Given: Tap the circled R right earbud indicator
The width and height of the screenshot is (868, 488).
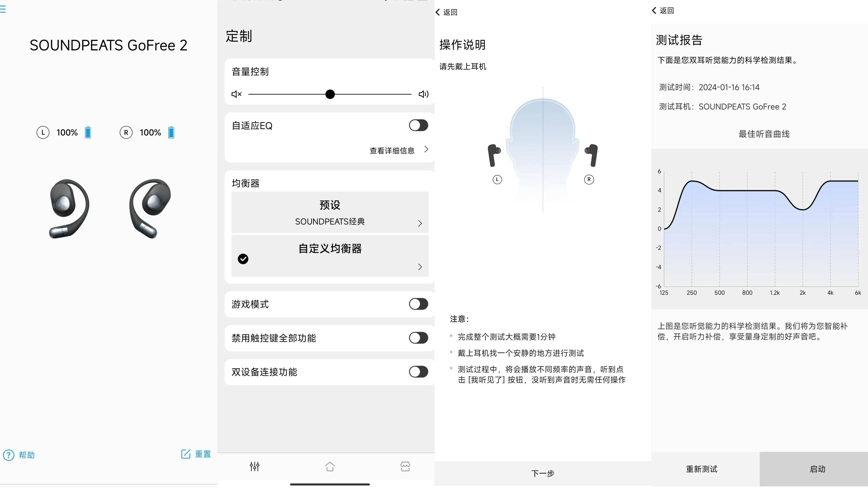Looking at the screenshot, I should [126, 132].
